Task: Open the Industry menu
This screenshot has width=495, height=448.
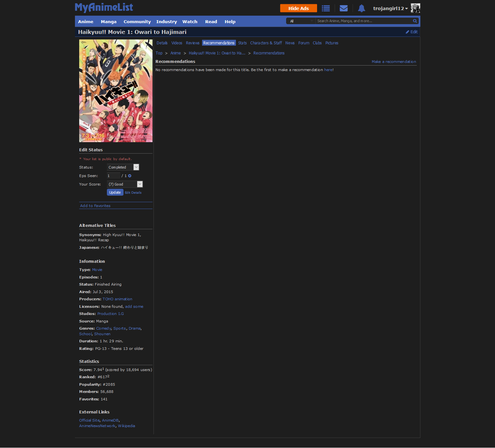Action: click(x=167, y=22)
